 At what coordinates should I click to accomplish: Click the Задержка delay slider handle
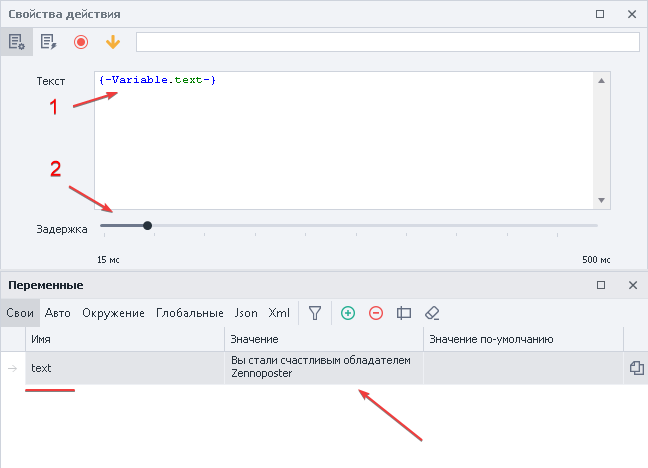pyautogui.click(x=148, y=226)
